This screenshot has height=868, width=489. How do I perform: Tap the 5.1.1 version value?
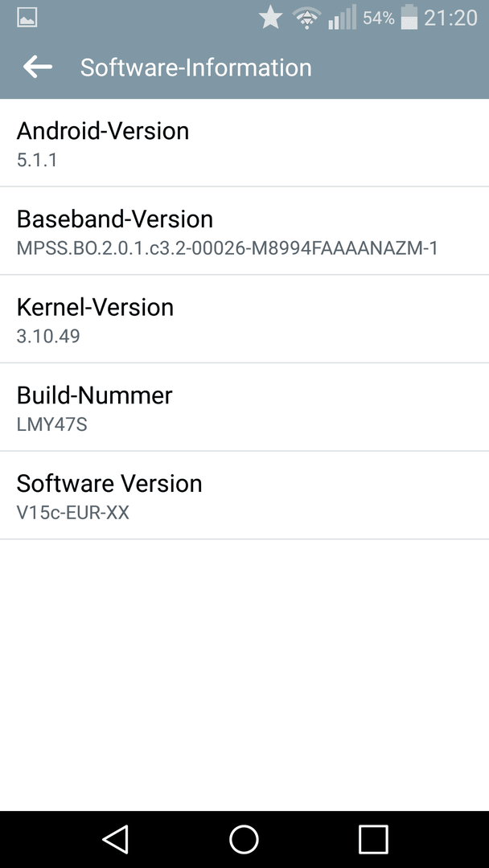pyautogui.click(x=37, y=160)
